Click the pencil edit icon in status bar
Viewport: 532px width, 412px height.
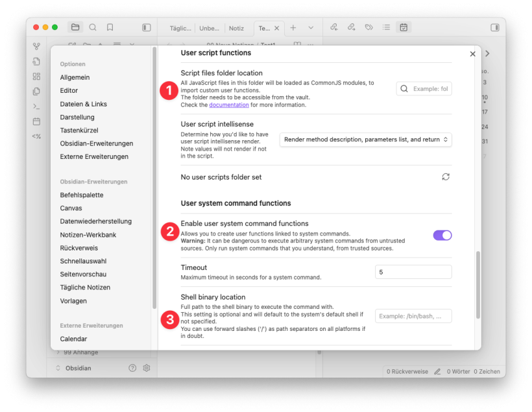click(437, 372)
